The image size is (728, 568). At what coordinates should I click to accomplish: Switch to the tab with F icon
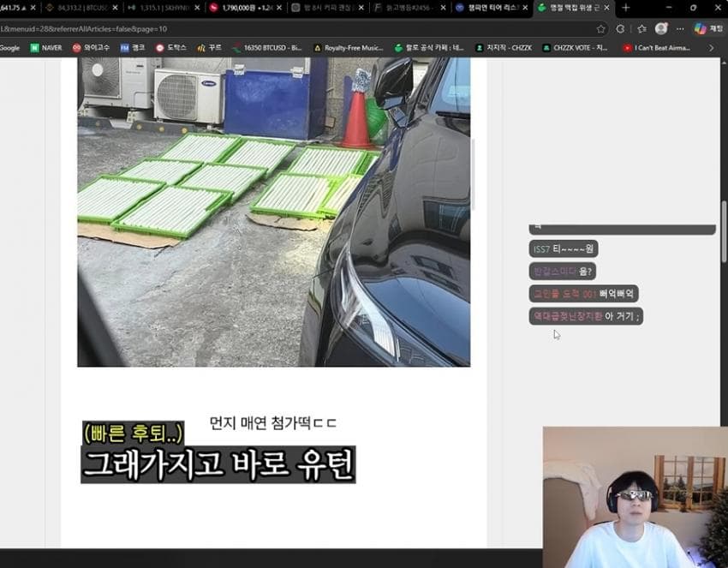point(409,8)
